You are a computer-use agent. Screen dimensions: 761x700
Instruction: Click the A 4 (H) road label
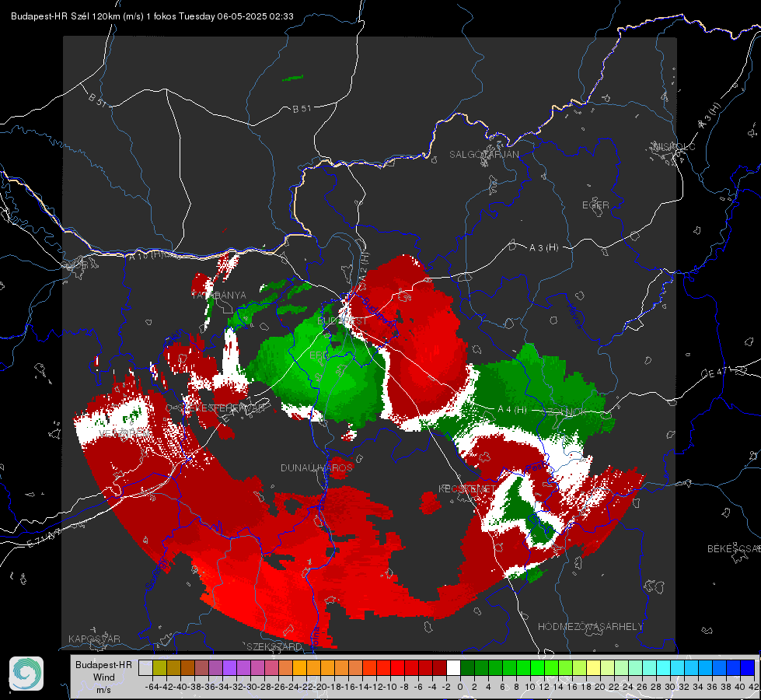[x=512, y=410]
